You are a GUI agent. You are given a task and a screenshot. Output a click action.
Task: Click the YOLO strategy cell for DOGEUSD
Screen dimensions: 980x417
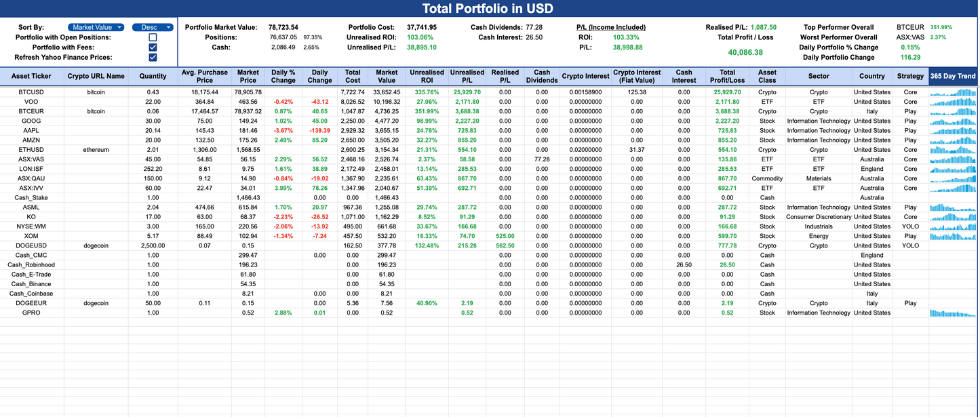[910, 245]
